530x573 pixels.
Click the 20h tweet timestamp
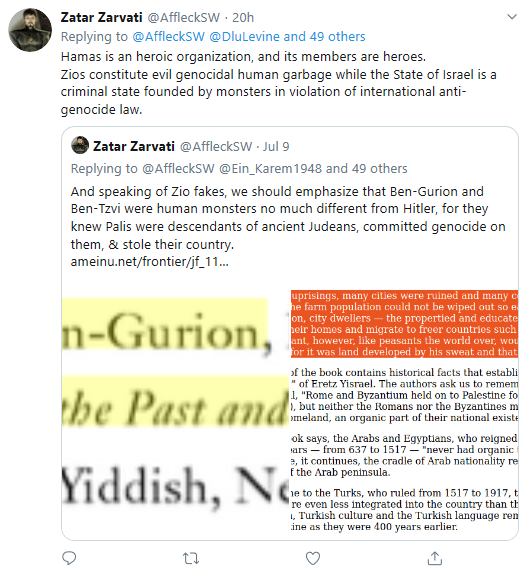[x=243, y=18]
